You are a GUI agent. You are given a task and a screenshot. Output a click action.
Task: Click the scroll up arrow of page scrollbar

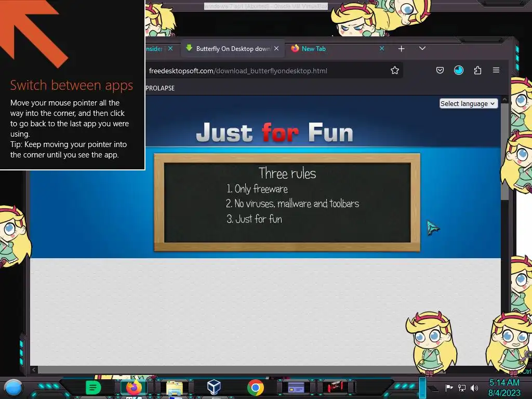(504, 99)
